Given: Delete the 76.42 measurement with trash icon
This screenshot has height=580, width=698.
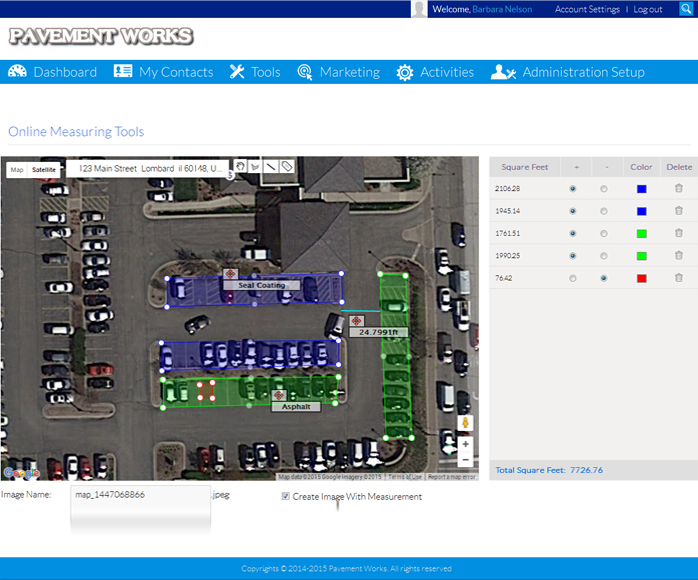Looking at the screenshot, I should (x=678, y=278).
